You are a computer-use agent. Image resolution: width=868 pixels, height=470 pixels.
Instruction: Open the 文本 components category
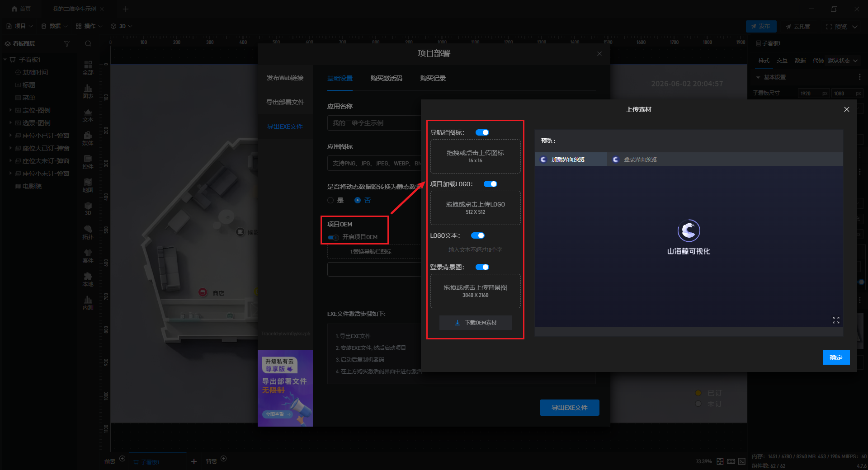click(x=88, y=115)
